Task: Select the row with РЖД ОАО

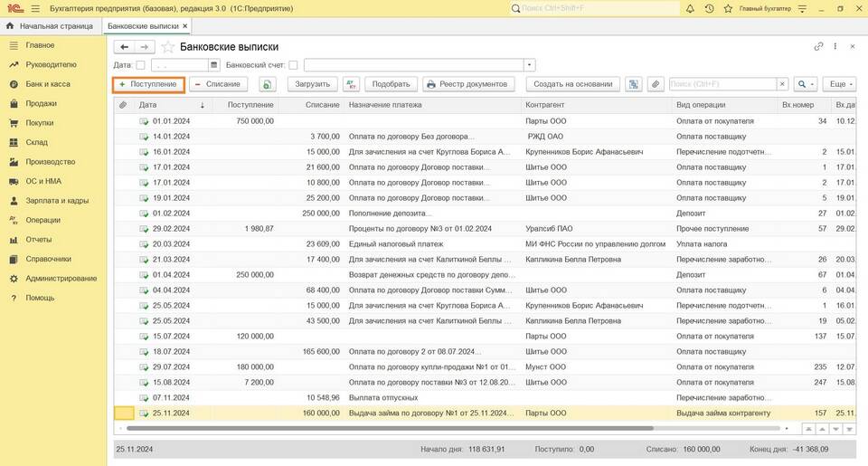Action: tap(486, 137)
